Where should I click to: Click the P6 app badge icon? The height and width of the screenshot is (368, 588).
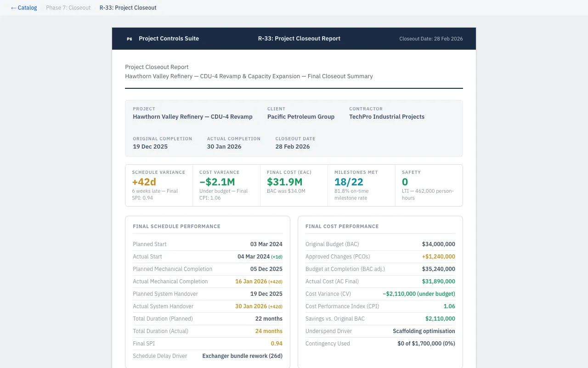(x=129, y=39)
